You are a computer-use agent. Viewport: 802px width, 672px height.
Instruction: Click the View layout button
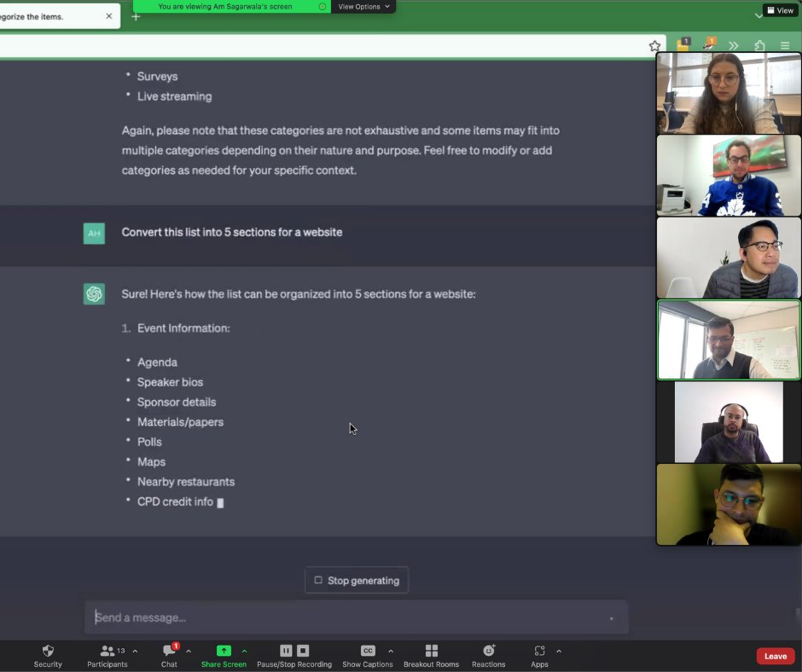pos(781,10)
